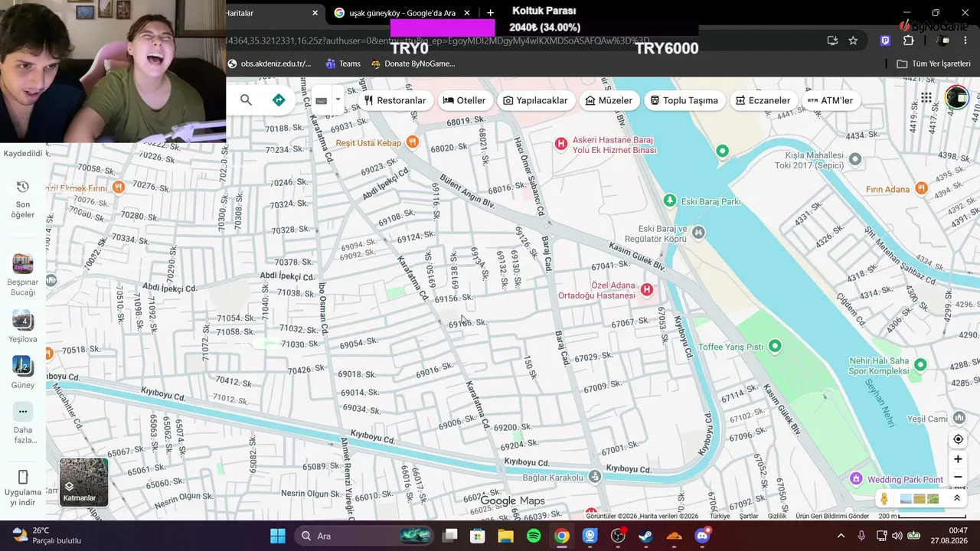This screenshot has width=980, height=551.
Task: Click the Wedding Park Point marker
Action: pyautogui.click(x=856, y=479)
